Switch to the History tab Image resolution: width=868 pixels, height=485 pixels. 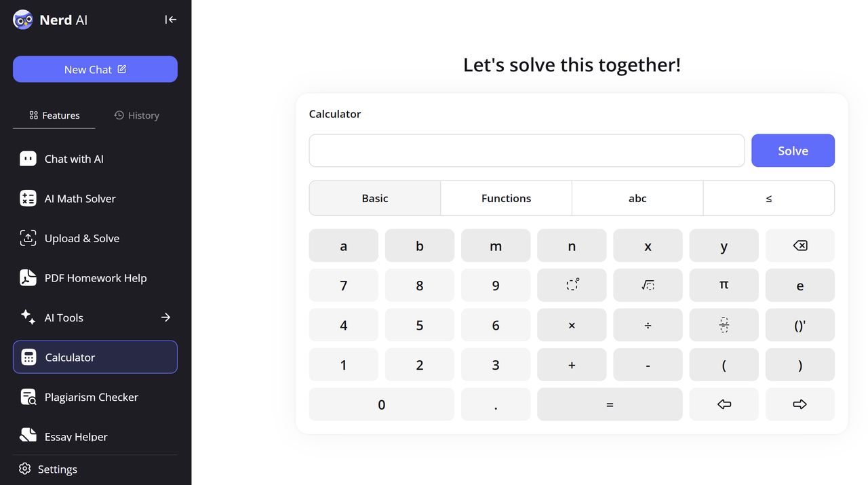click(136, 115)
